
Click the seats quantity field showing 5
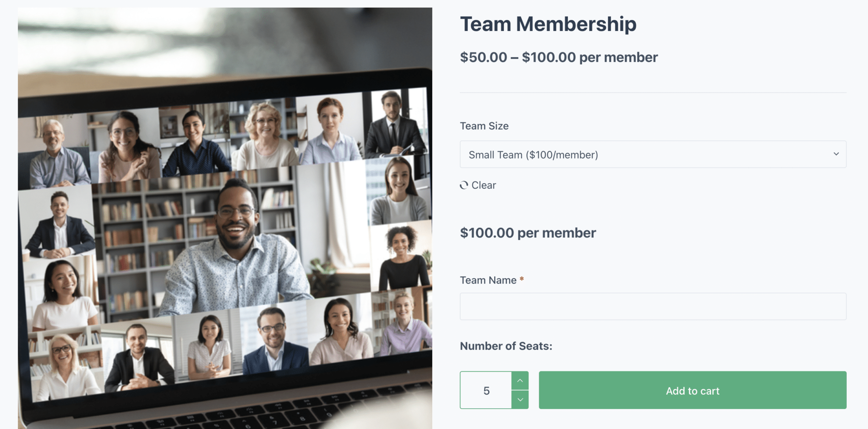[486, 390]
